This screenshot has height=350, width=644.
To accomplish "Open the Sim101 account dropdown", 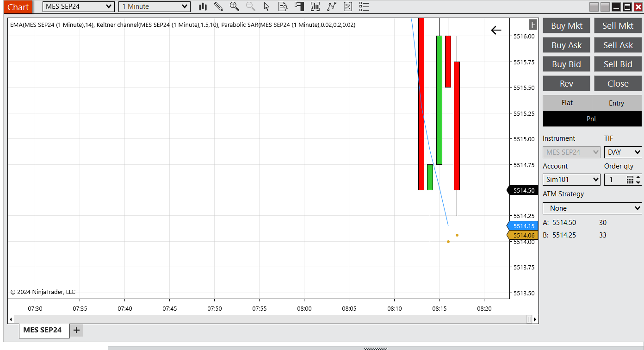I will [x=571, y=180].
